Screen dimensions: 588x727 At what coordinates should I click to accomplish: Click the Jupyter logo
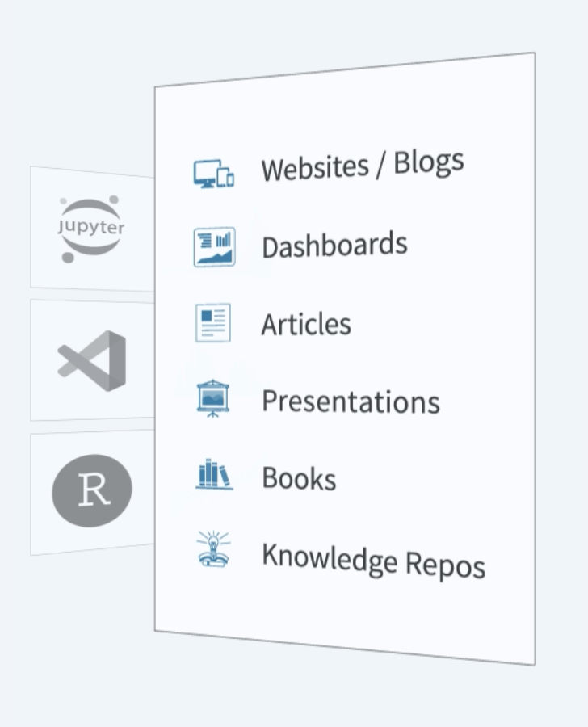pos(91,228)
